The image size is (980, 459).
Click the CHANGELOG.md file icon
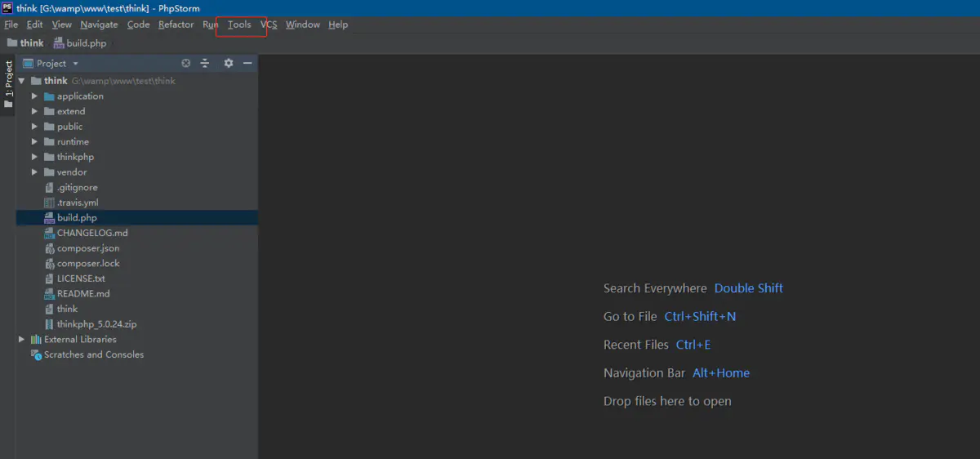[x=49, y=233]
